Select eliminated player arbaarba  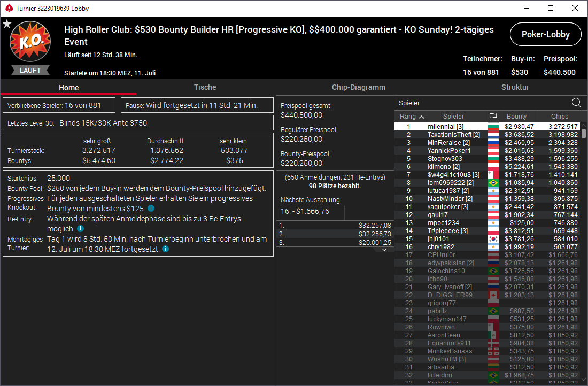pyautogui.click(x=487, y=367)
